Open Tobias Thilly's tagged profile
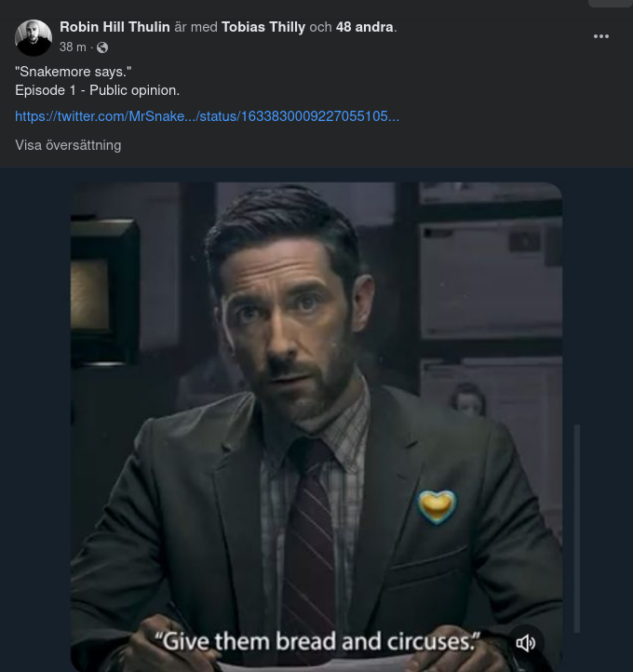Viewport: 633px width, 672px height. (x=263, y=27)
